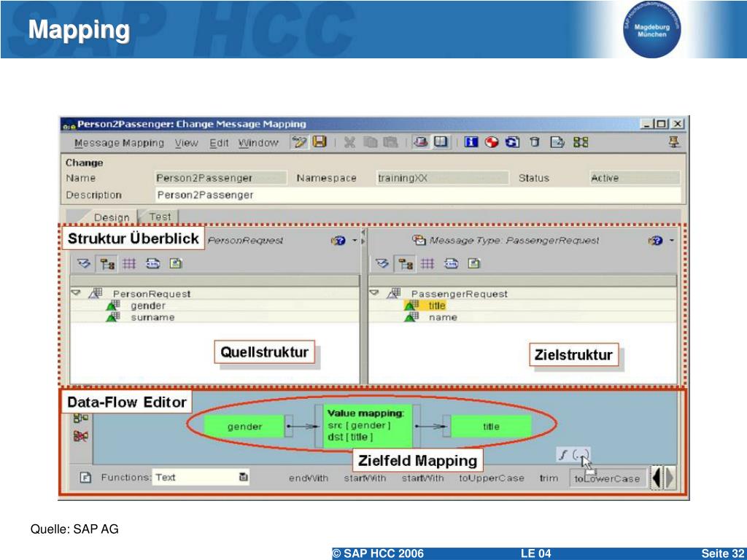Click the XML text view icon in PassengerRequest pane

451,263
